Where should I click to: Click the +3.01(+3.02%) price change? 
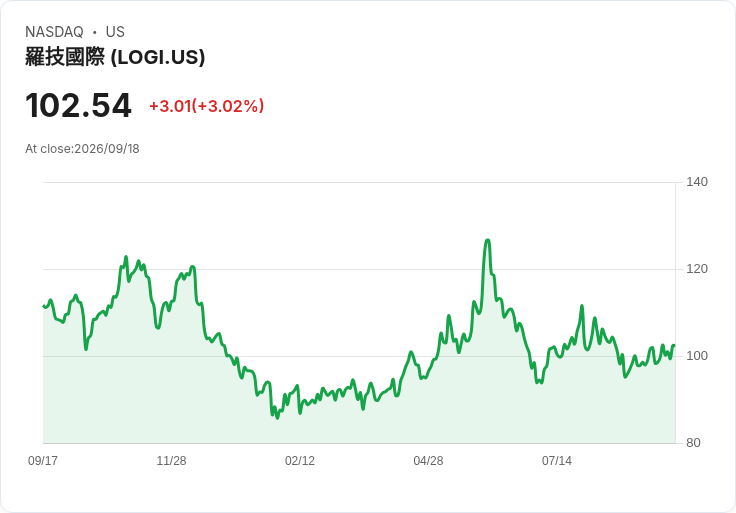click(207, 106)
